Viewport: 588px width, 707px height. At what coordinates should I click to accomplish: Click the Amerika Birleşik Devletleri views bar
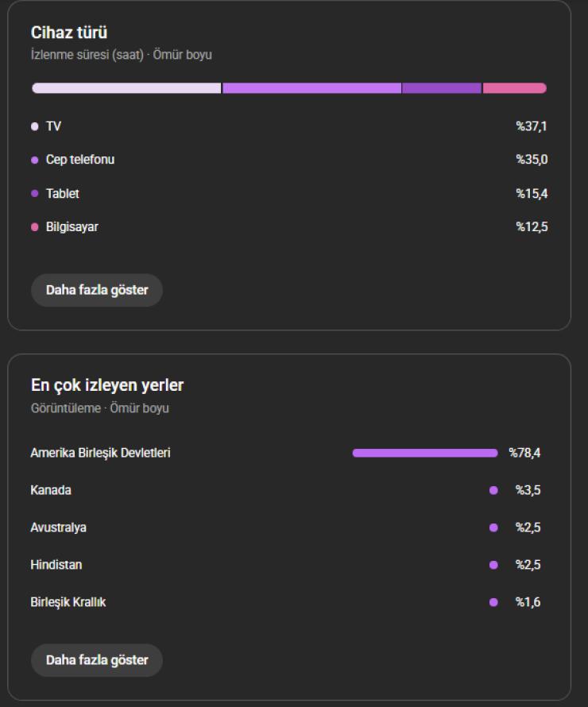tap(425, 453)
